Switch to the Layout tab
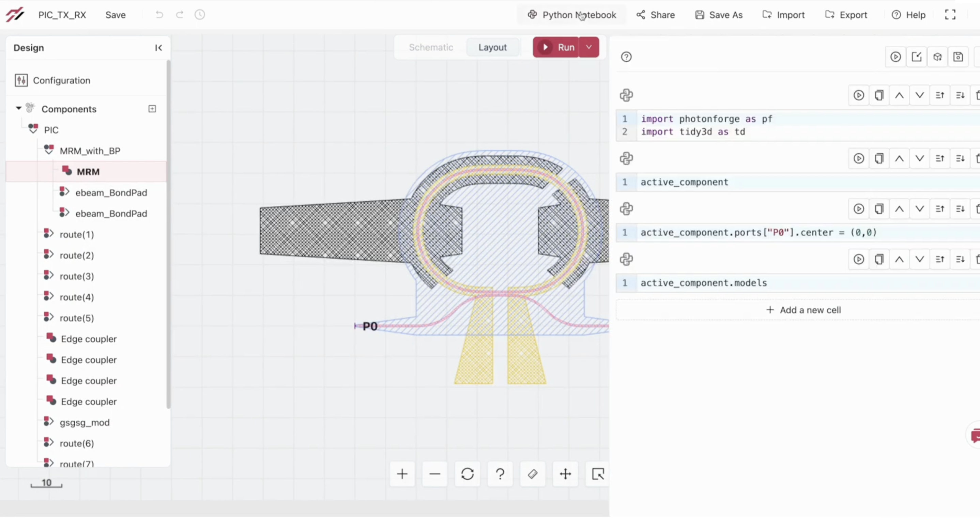Image resolution: width=980 pixels, height=529 pixels. click(492, 47)
